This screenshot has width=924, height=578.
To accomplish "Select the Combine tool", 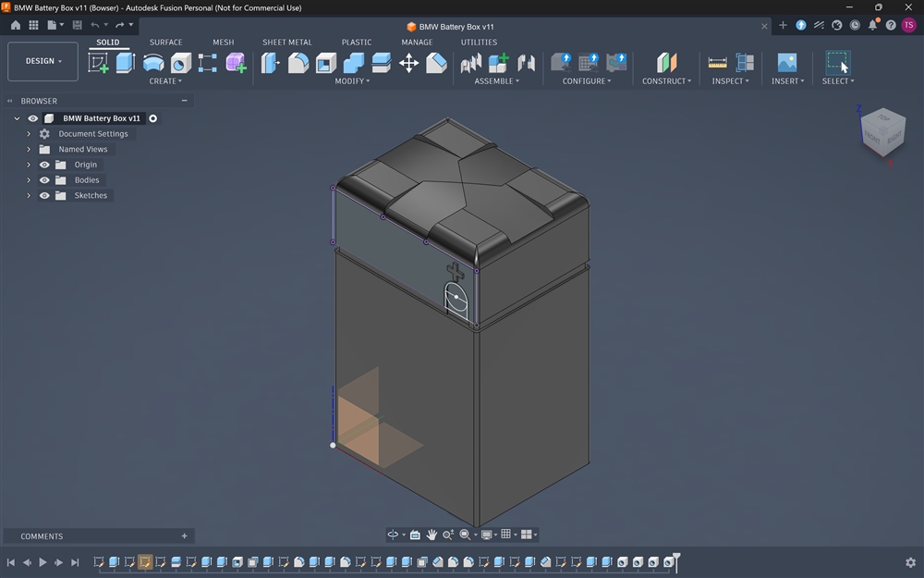I will (354, 63).
